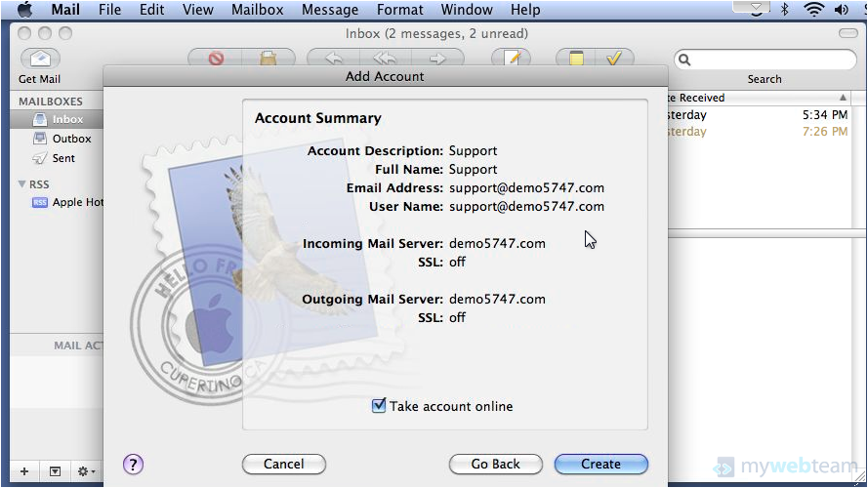The image size is (868, 488).
Task: Select the Inbox mailbox in sidebar
Action: pyautogui.click(x=67, y=119)
